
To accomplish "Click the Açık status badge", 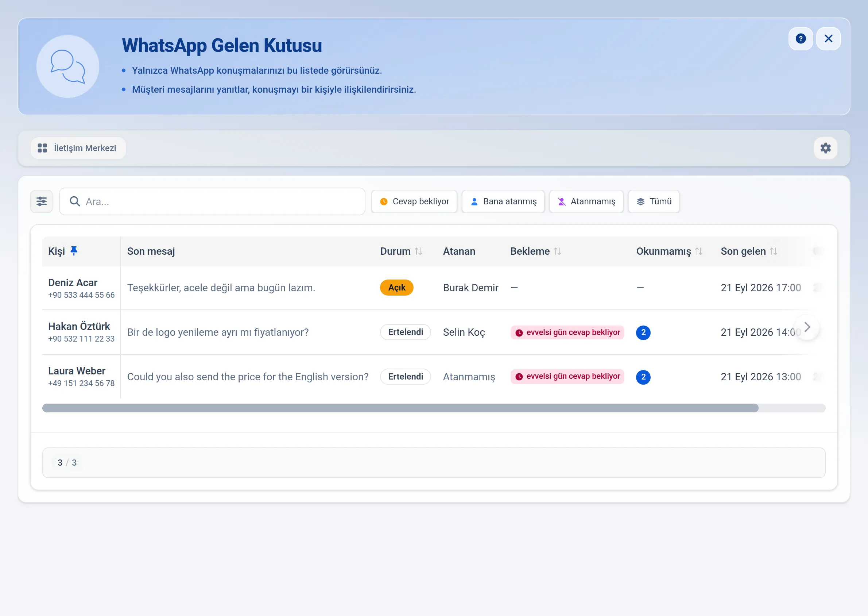I will click(396, 288).
